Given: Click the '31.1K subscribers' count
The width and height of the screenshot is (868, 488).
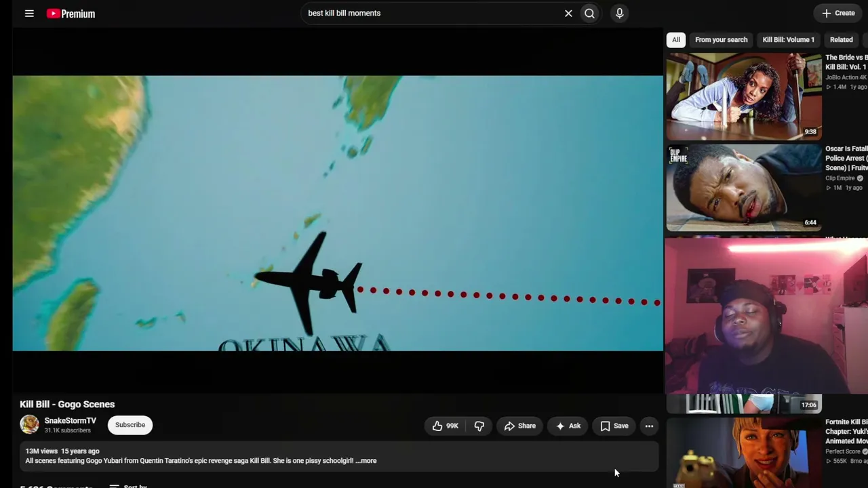Looking at the screenshot, I should pyautogui.click(x=68, y=431).
